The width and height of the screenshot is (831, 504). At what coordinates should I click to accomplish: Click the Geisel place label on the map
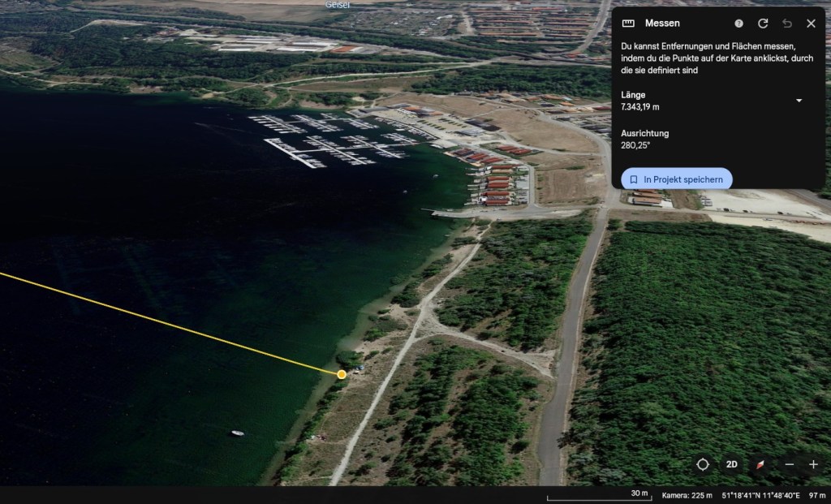coord(337,5)
